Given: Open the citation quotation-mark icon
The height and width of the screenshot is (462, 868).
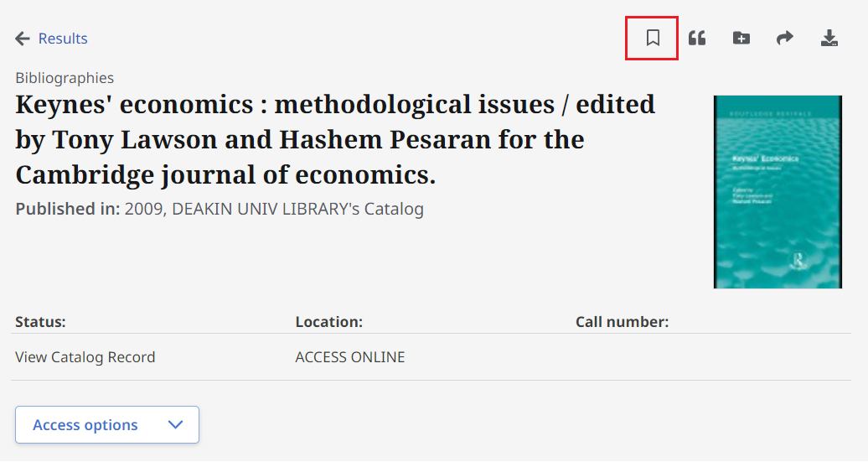Looking at the screenshot, I should coord(697,39).
